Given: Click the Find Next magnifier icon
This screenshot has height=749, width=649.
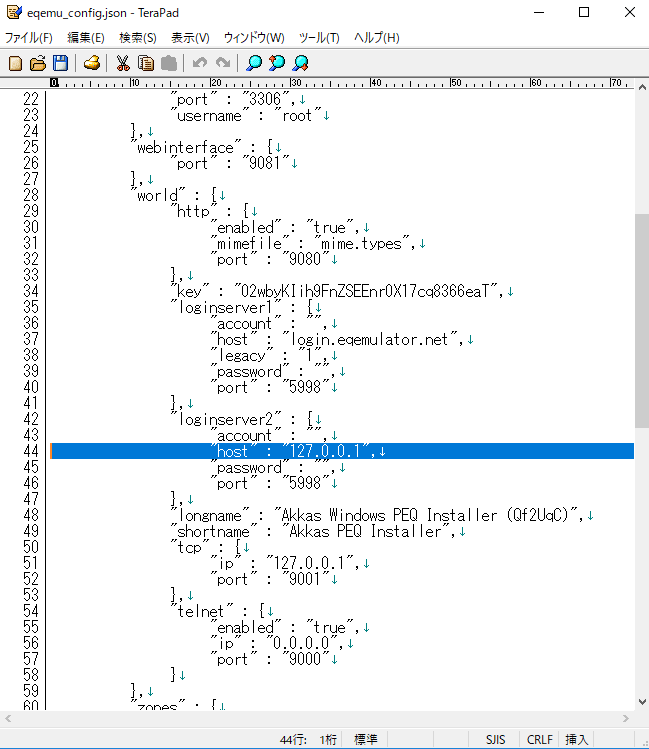Looking at the screenshot, I should tap(300, 63).
